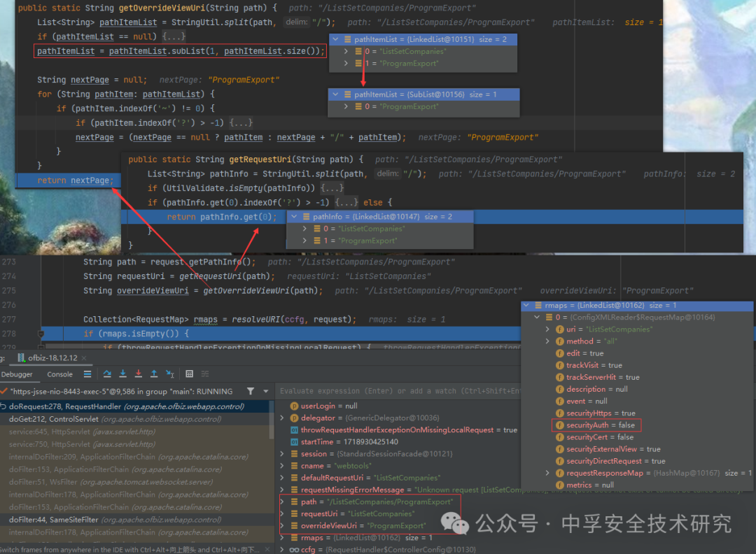Click the Step Over debugger icon
756x554 pixels.
click(107, 374)
